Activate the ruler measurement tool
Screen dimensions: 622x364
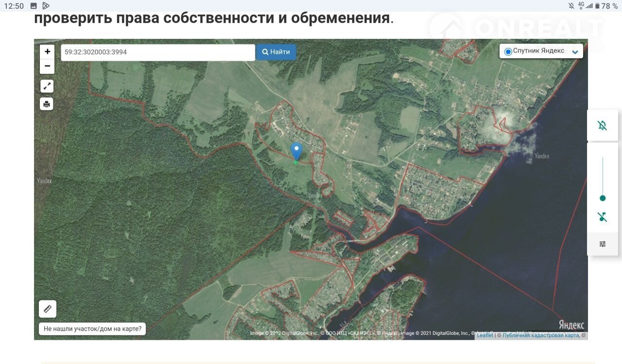click(48, 309)
